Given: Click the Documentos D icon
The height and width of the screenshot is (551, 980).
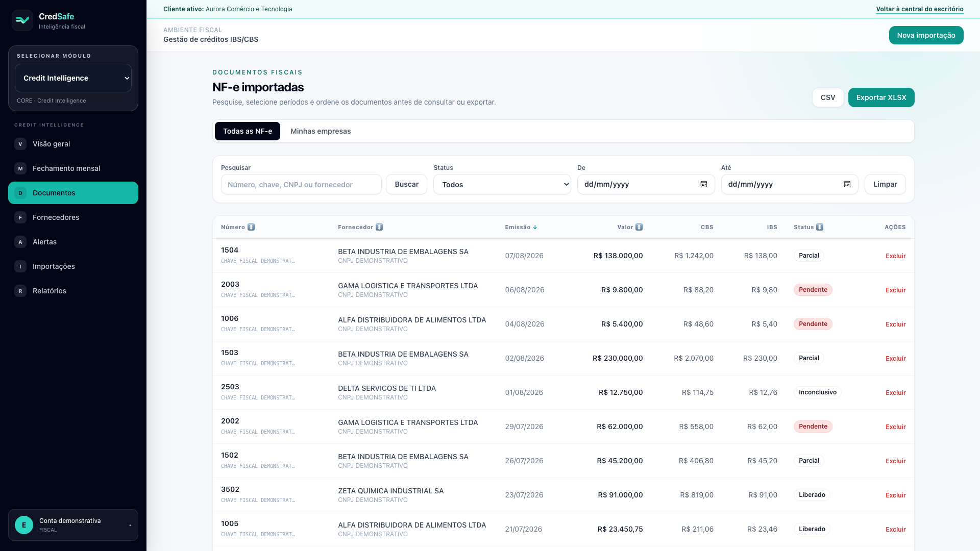Looking at the screenshot, I should click(x=20, y=193).
